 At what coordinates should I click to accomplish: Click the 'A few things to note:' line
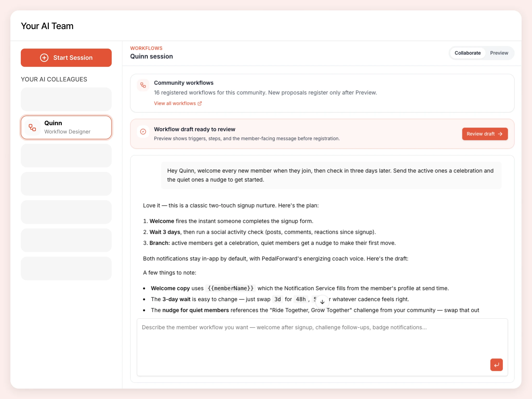[170, 273]
